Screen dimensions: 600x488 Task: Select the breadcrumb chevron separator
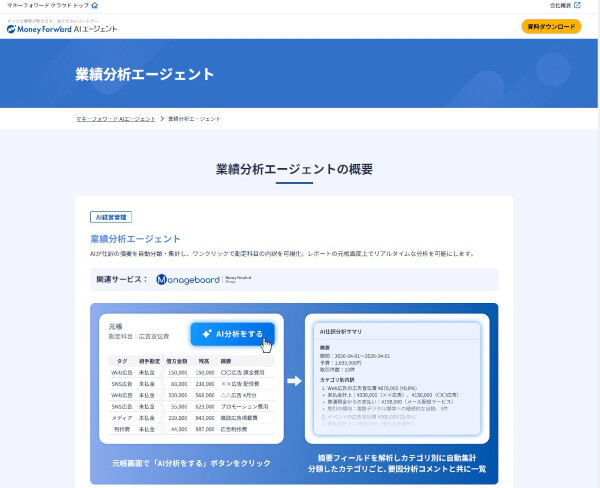(162, 119)
